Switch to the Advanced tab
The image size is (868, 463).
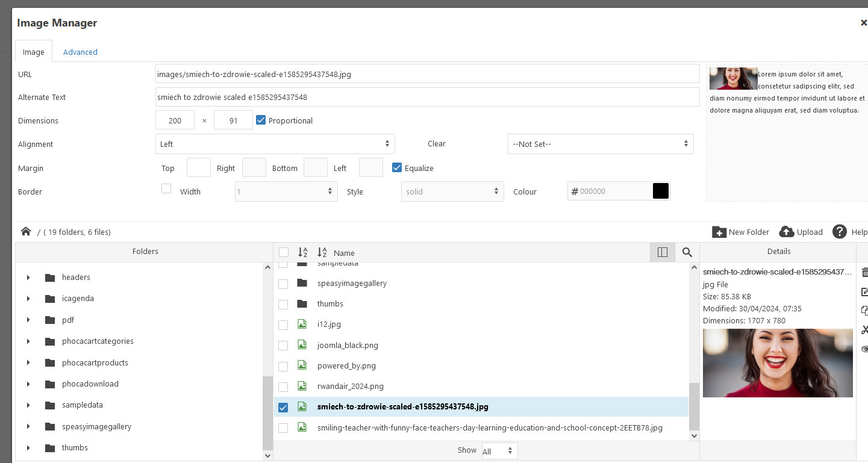(80, 52)
